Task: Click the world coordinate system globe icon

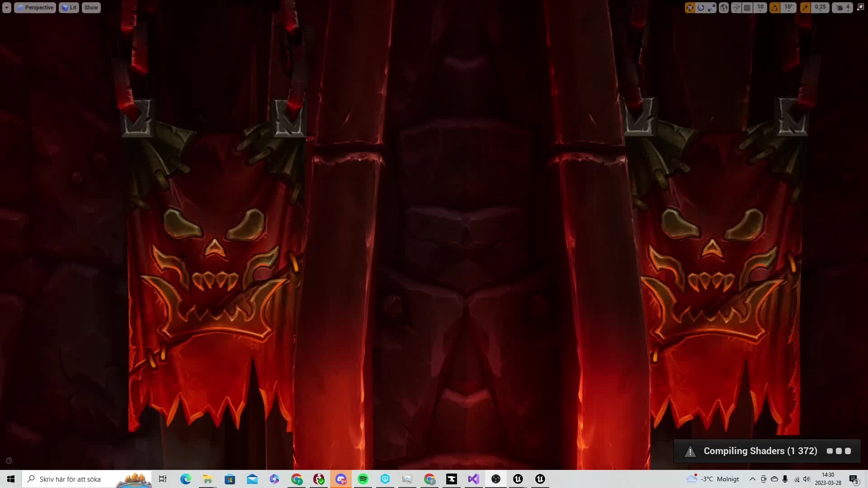Action: click(x=724, y=8)
